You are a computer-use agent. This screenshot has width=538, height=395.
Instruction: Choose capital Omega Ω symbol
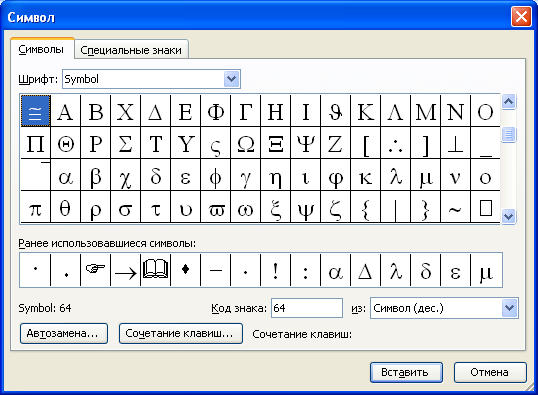(x=246, y=143)
